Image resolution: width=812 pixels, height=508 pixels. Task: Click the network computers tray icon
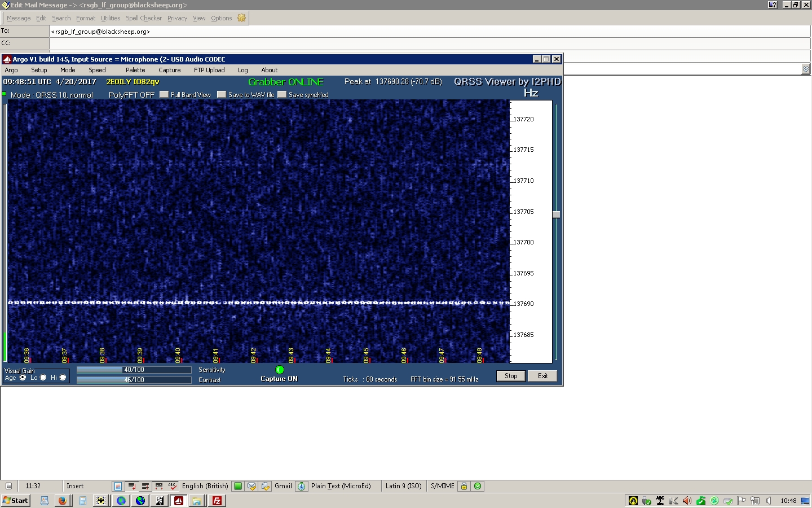[755, 501]
